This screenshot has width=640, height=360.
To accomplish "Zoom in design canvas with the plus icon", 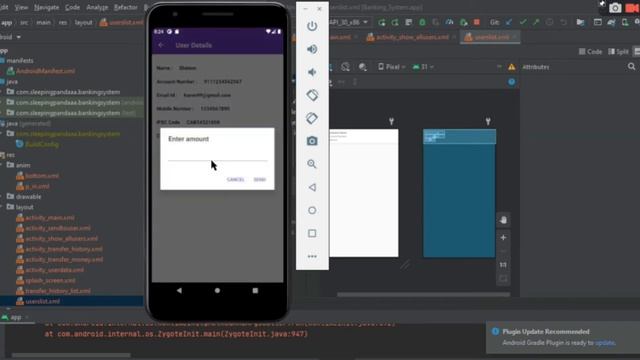I will (x=503, y=238).
